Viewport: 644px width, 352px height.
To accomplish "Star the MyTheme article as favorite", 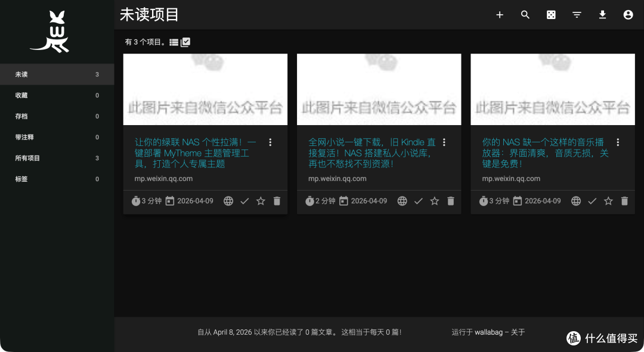I will 261,201.
